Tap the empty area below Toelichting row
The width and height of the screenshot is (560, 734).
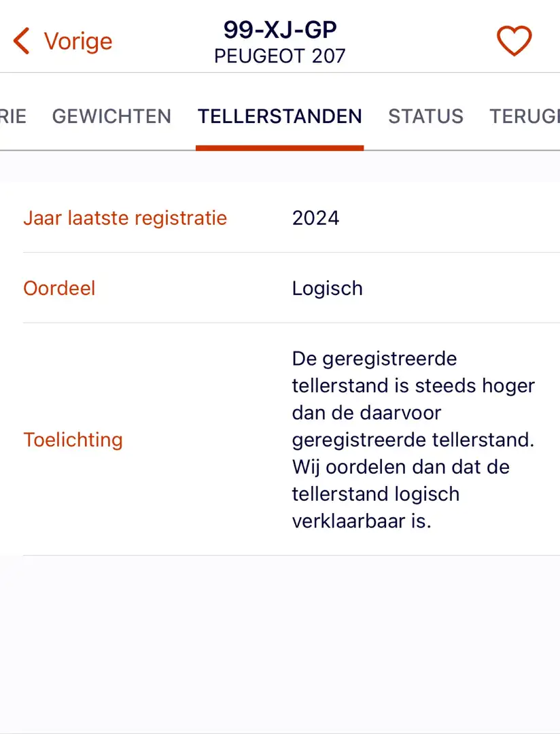pyautogui.click(x=280, y=644)
